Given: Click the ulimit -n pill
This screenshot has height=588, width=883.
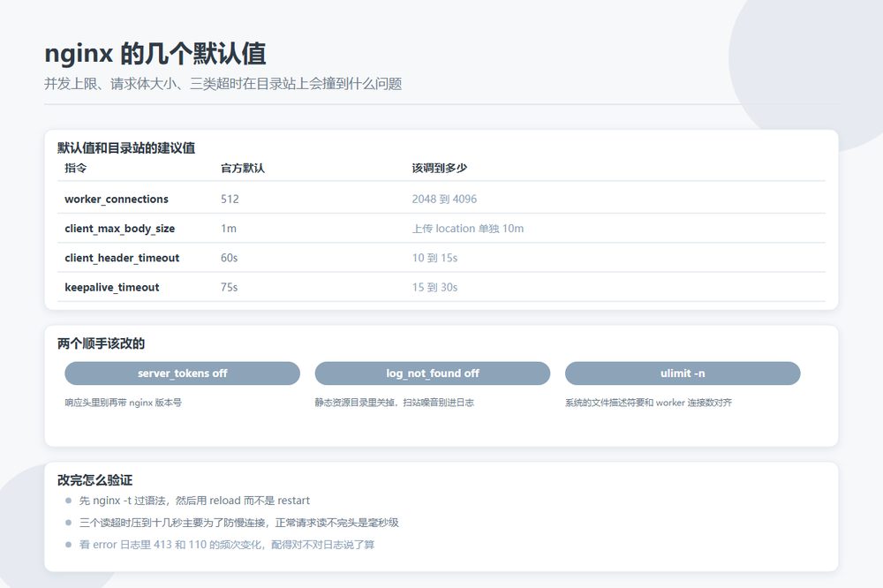Looking at the screenshot, I should [683, 373].
